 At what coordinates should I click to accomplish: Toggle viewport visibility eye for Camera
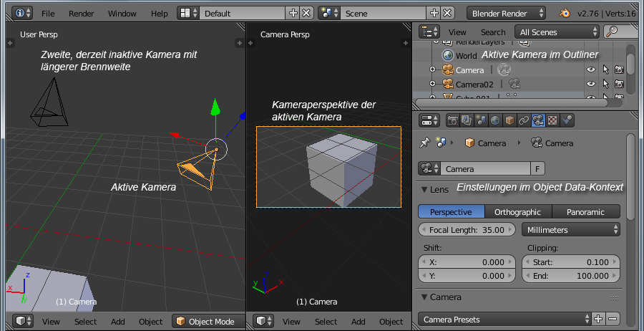coord(591,69)
